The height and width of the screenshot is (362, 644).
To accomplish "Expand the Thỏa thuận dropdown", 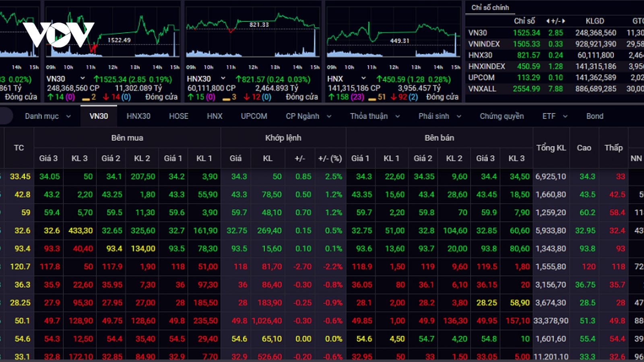I will (375, 116).
